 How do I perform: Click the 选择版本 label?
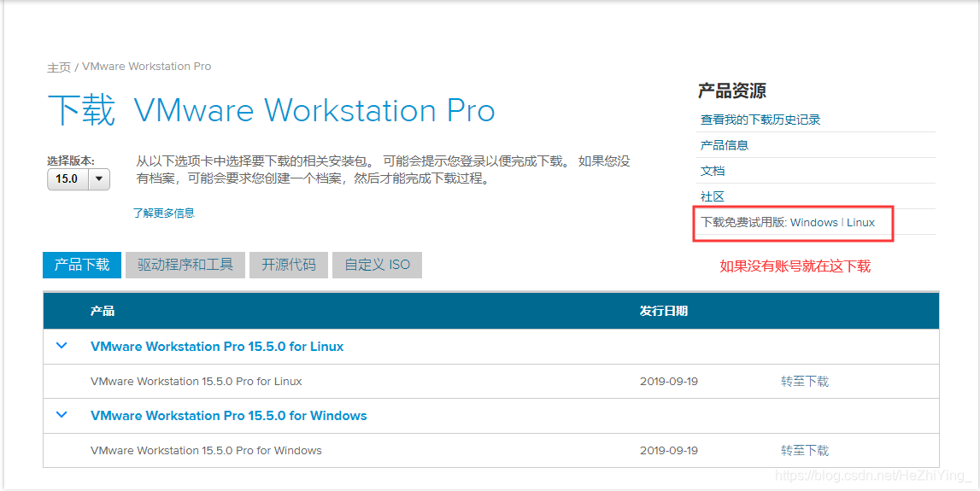[x=71, y=161]
